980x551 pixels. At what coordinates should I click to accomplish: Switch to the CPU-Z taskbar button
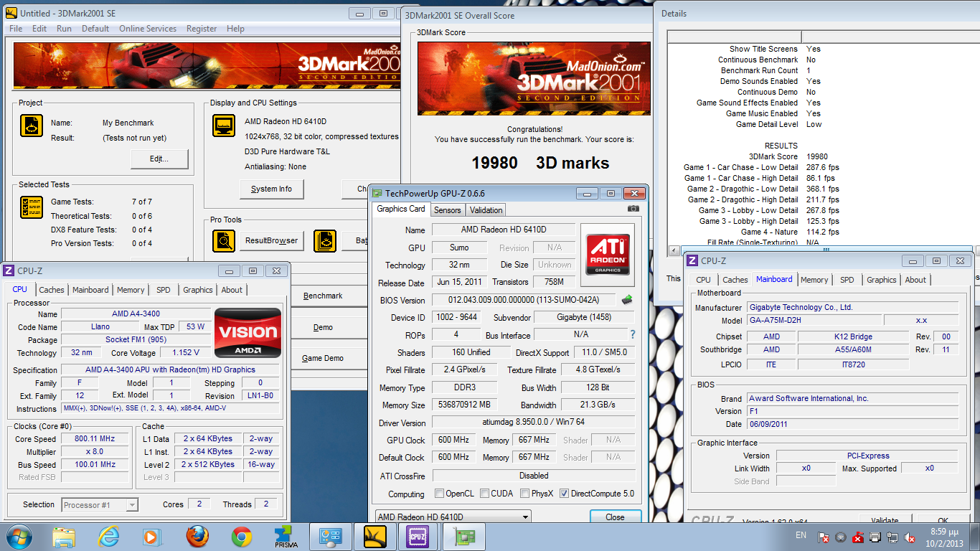pos(418,537)
